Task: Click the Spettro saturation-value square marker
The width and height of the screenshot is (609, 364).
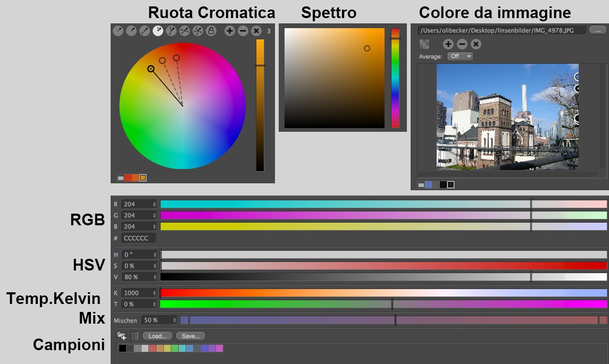Action: click(366, 48)
